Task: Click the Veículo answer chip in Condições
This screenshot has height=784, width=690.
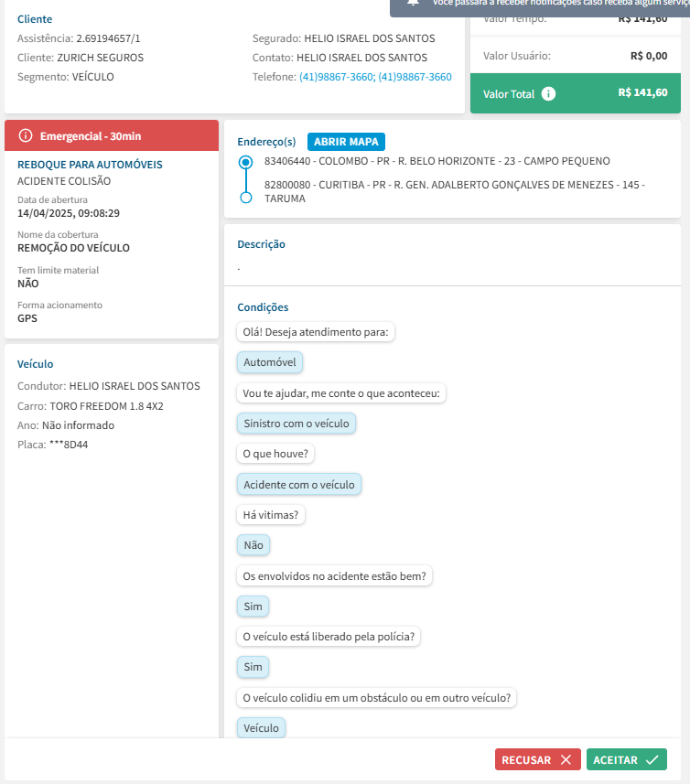Action: [262, 728]
